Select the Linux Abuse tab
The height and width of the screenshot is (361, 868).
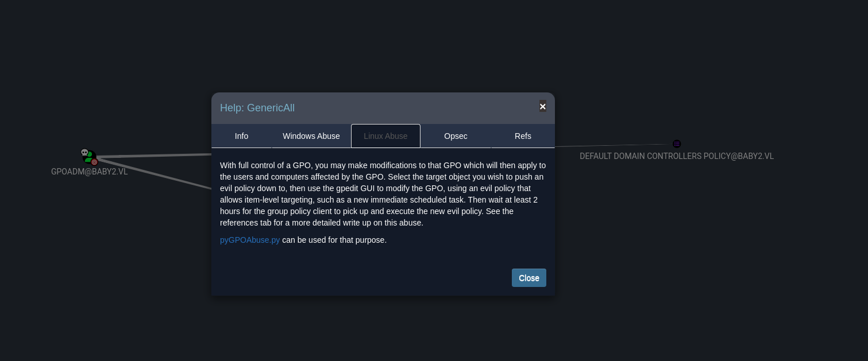point(385,136)
